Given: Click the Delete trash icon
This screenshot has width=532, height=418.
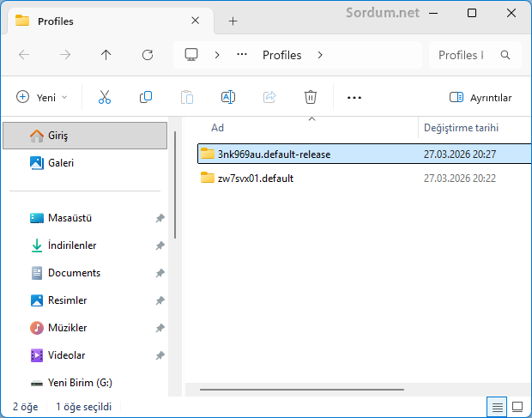Looking at the screenshot, I should click(310, 97).
